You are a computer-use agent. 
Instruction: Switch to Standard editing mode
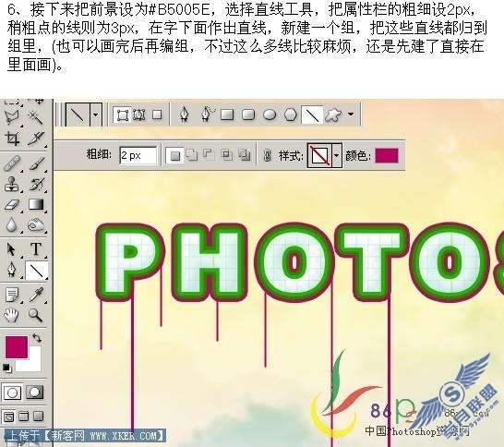coord(12,393)
